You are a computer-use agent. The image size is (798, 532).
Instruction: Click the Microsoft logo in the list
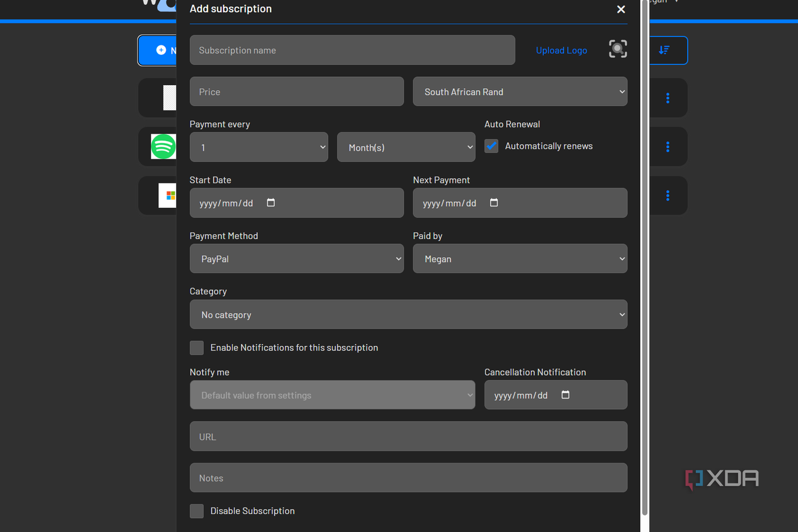168,195
